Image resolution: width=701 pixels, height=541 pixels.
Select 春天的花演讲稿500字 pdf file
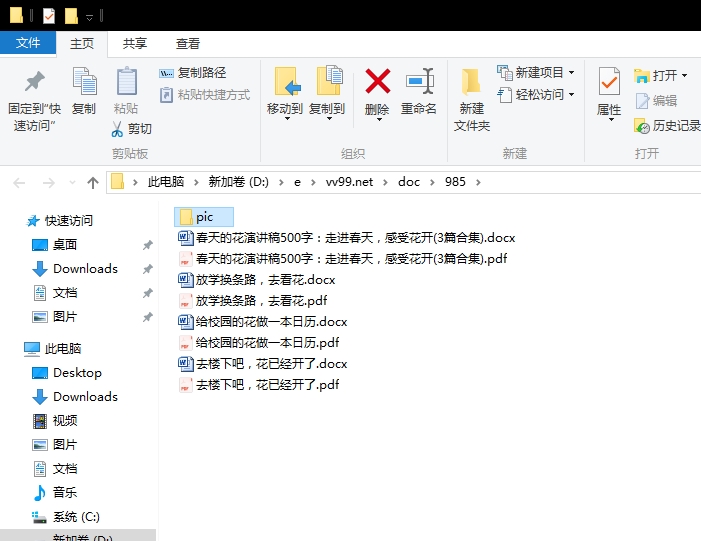[343, 258]
